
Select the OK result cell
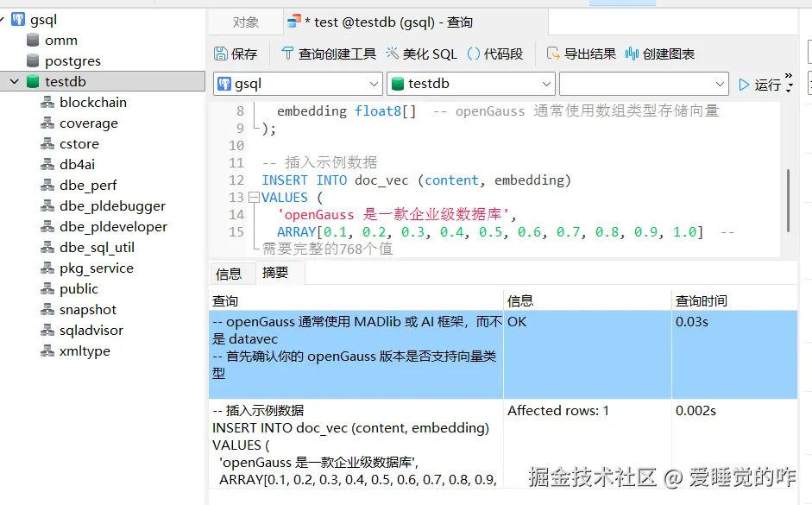[x=588, y=355]
